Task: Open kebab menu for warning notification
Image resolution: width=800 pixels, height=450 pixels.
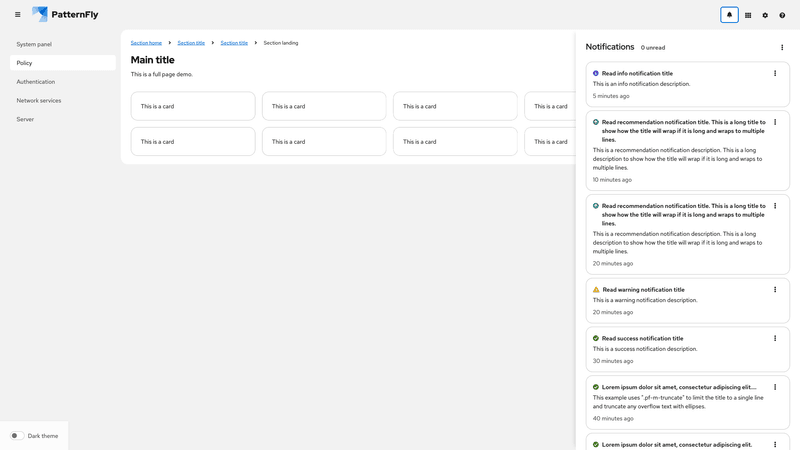Action: (775, 290)
